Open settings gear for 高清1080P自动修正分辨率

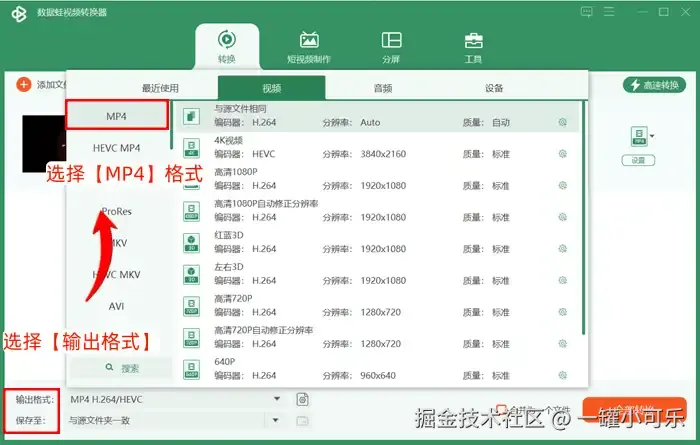coord(562,217)
